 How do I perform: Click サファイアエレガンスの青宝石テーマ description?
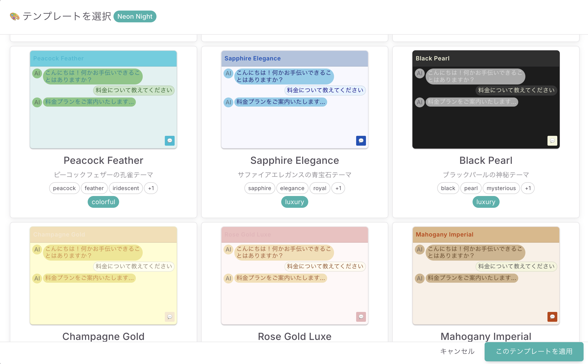294,175
